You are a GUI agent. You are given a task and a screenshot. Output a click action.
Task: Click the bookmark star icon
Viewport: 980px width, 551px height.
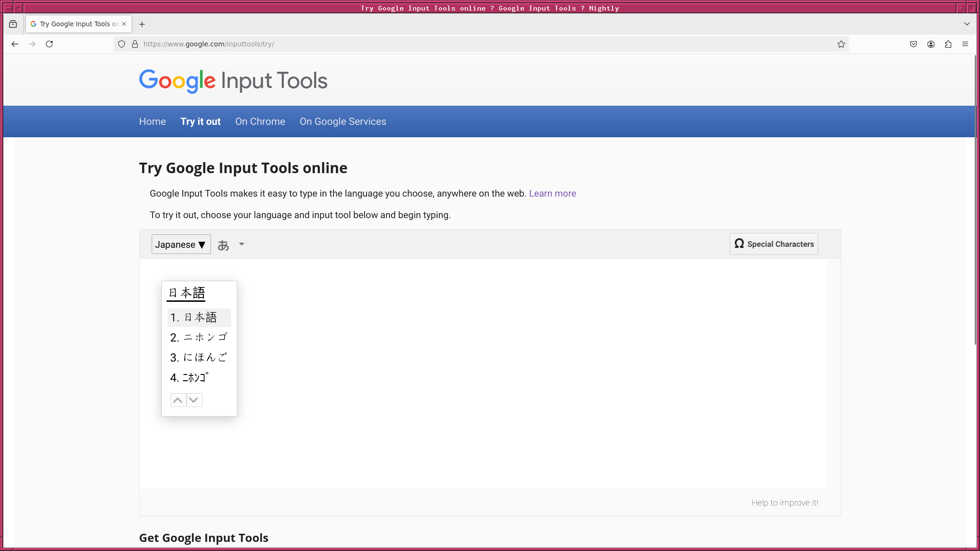coord(841,44)
